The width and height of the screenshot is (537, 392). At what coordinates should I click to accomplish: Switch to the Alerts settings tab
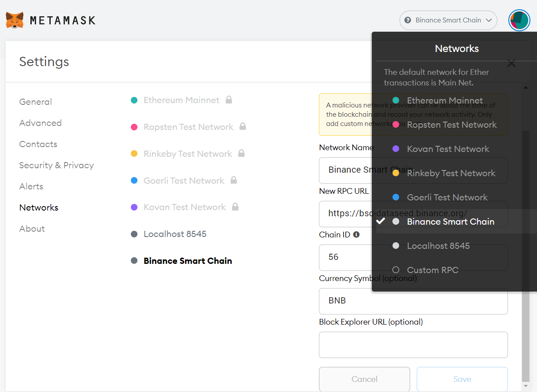31,186
